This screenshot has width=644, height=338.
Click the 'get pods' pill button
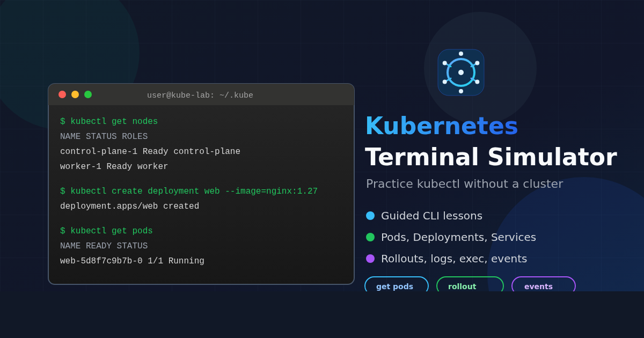397,285
